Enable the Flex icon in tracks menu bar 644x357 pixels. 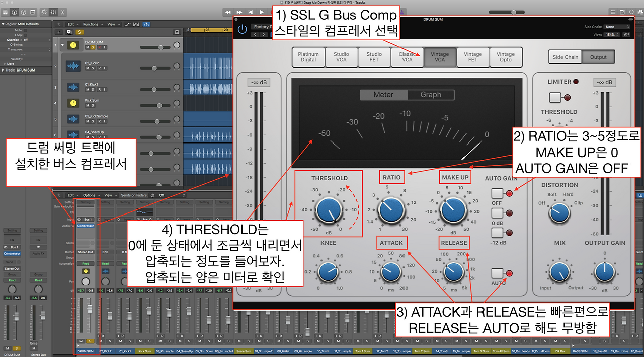[136, 24]
